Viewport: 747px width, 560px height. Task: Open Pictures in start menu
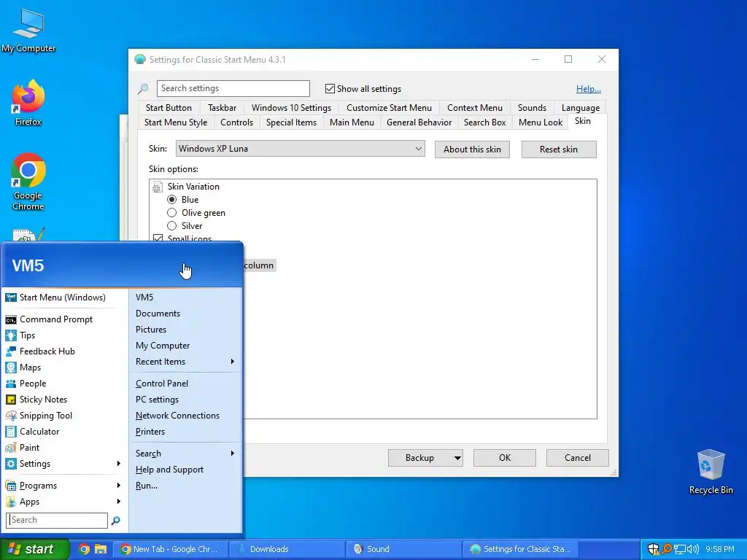point(150,330)
